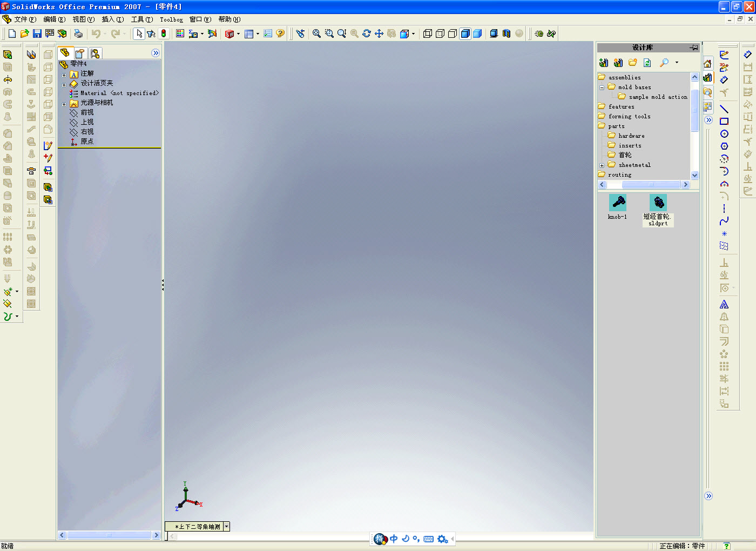Start a sketch with the Sketch tool
Image resolution: width=756 pixels, height=551 pixels.
coord(724,55)
